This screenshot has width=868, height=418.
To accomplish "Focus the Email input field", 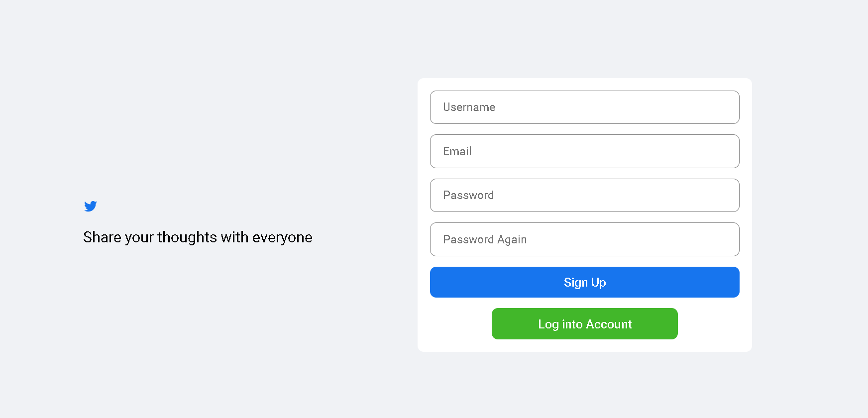I will [584, 151].
